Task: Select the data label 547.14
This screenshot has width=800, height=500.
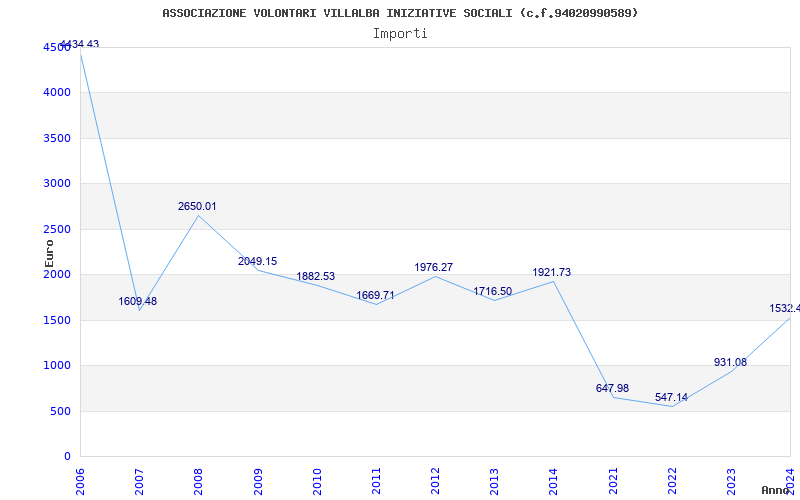Action: click(671, 397)
